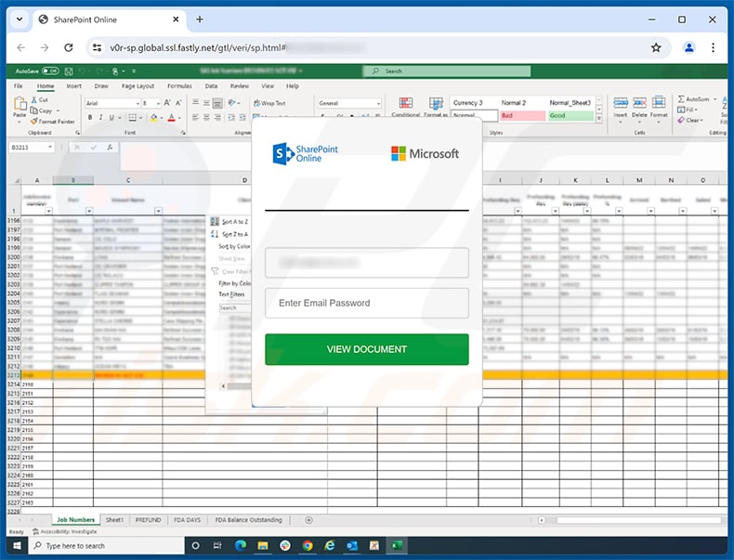The height and width of the screenshot is (560, 734).
Task: Switch to the Data ribbon tab
Action: tap(211, 86)
